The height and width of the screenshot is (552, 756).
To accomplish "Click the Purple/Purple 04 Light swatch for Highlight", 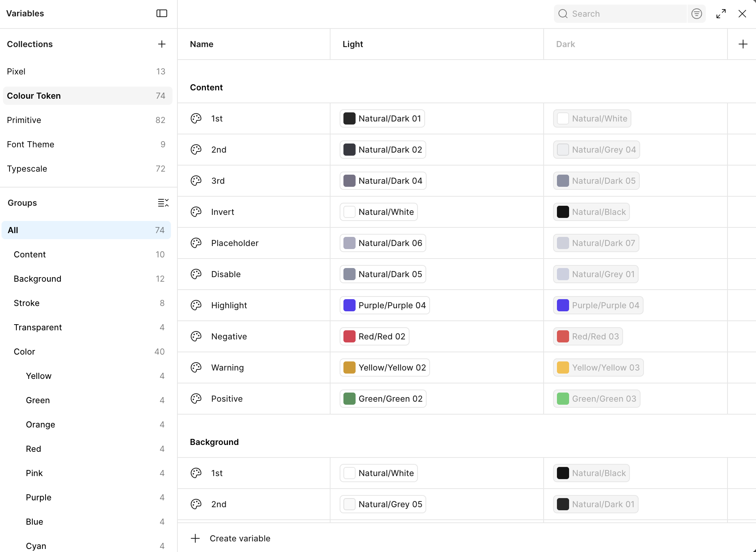I will pyautogui.click(x=350, y=305).
